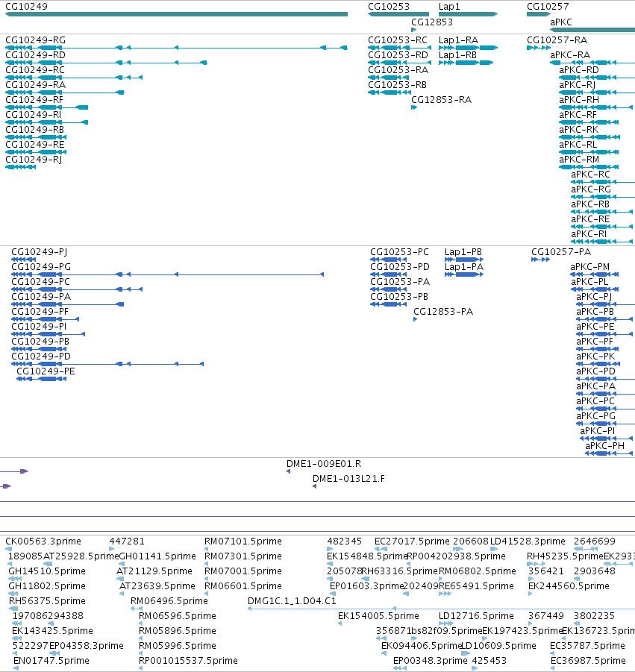Click EST label EK154005.5prime
Screen dimensions: 635x672
click(378, 616)
